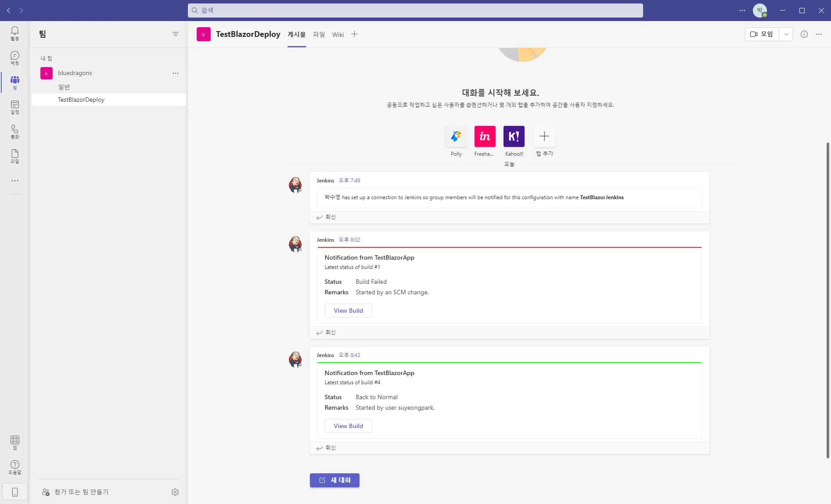Click the mobile device download icon
Image resolution: width=831 pixels, height=504 pixels.
[x=15, y=492]
